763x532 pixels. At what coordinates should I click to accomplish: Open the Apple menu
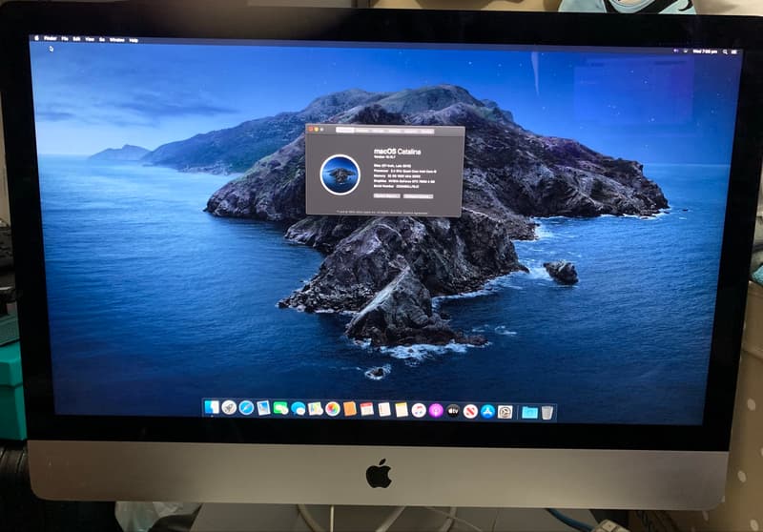tap(36, 38)
